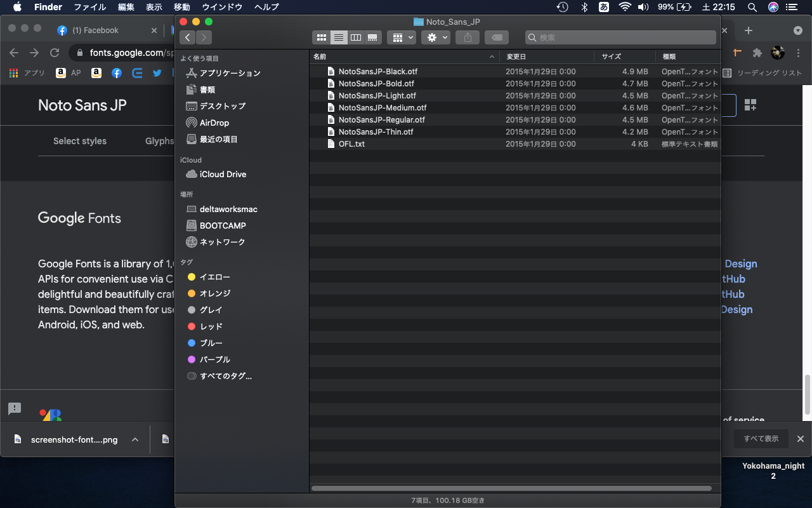Click すべて表示 in downloads bar

[761, 439]
